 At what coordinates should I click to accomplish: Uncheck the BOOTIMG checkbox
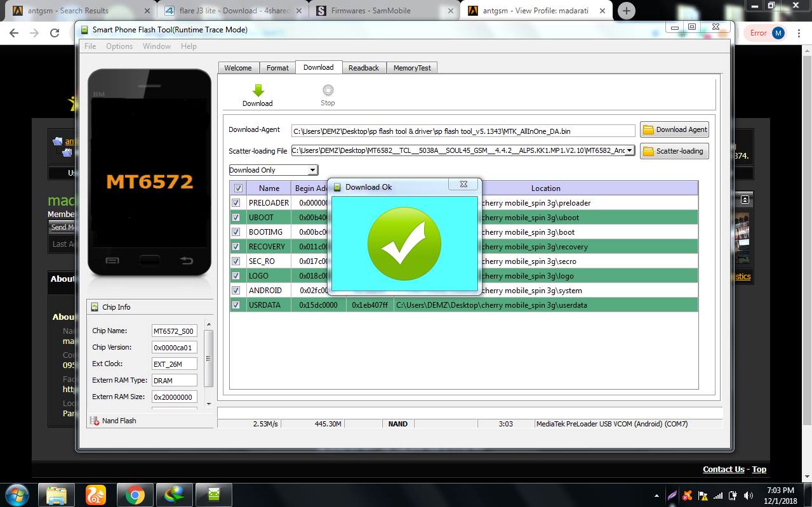point(236,232)
